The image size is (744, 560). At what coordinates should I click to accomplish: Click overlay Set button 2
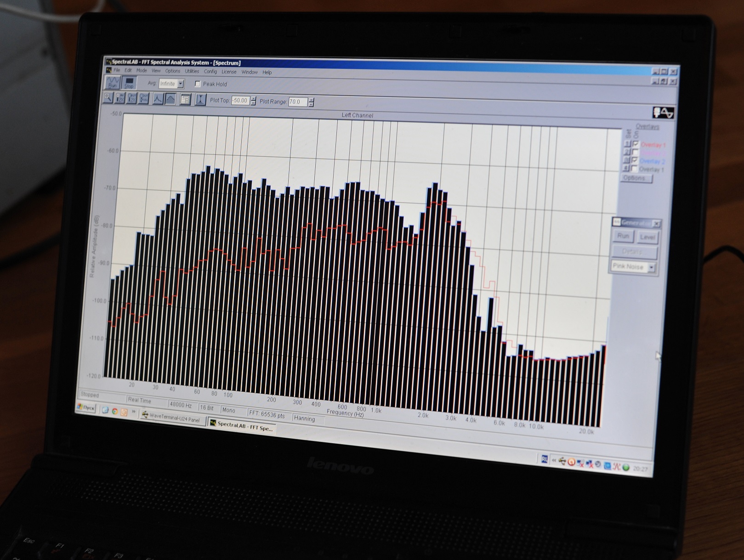pos(627,152)
